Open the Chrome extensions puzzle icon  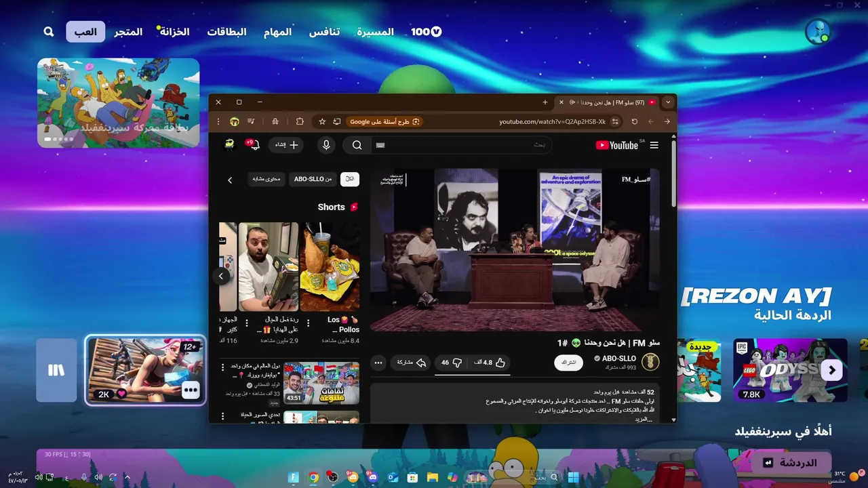(300, 121)
